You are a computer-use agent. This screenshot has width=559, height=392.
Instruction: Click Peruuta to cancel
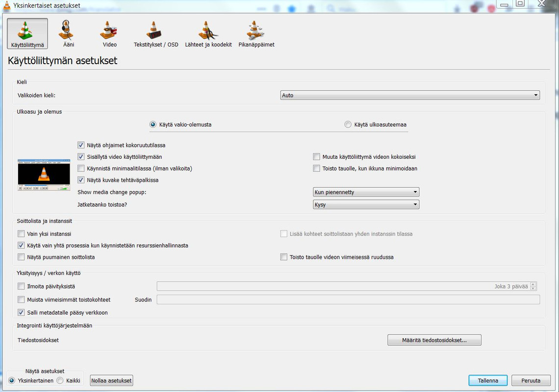tap(531, 381)
